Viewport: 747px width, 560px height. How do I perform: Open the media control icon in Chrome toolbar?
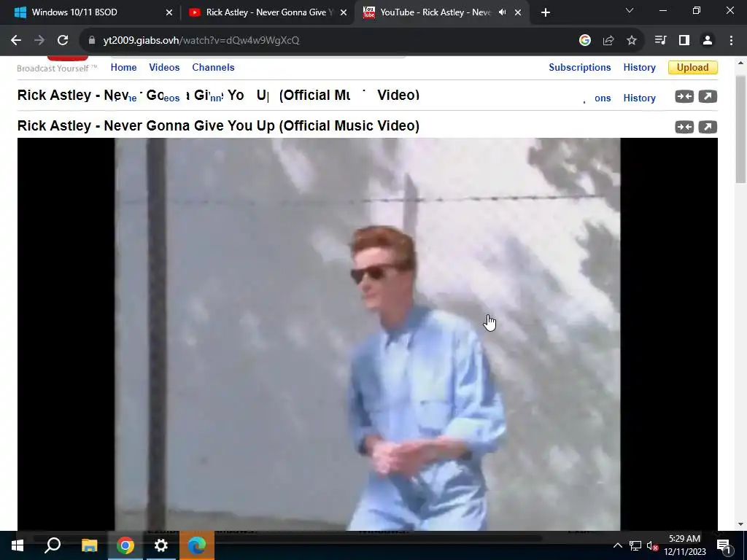(x=660, y=41)
